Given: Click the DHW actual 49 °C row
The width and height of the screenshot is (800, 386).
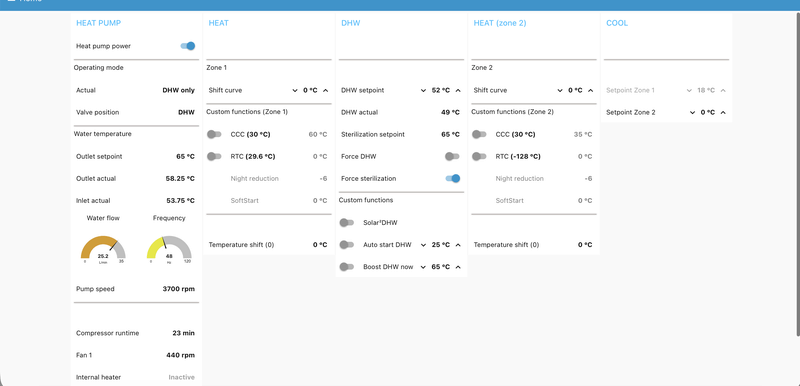Looking at the screenshot, I should [x=400, y=112].
